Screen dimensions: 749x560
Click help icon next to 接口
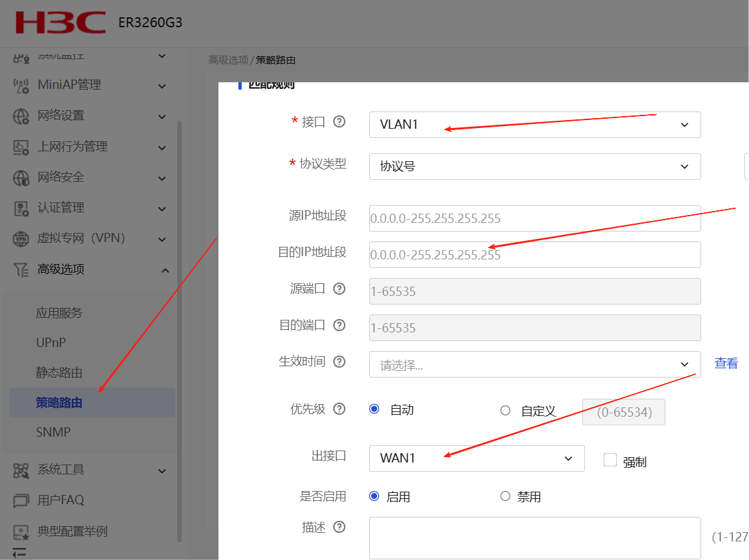[339, 121]
